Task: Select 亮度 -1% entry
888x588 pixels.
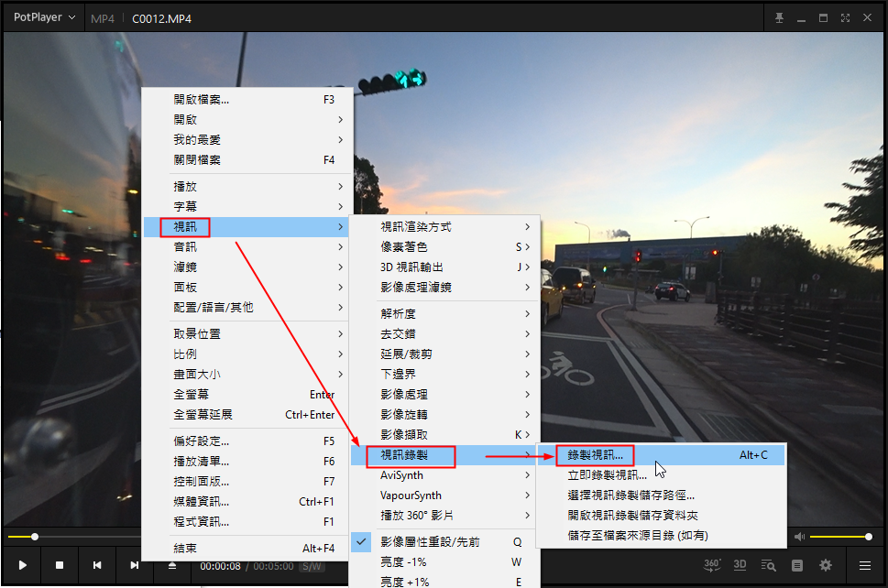Action: pos(444,562)
